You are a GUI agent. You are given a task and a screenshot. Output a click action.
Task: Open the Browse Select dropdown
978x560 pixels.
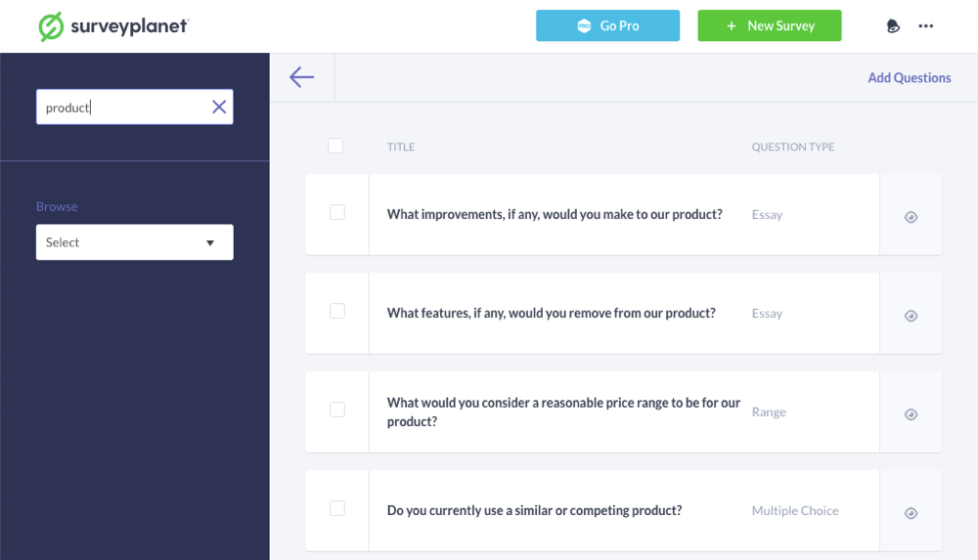pyautogui.click(x=134, y=242)
